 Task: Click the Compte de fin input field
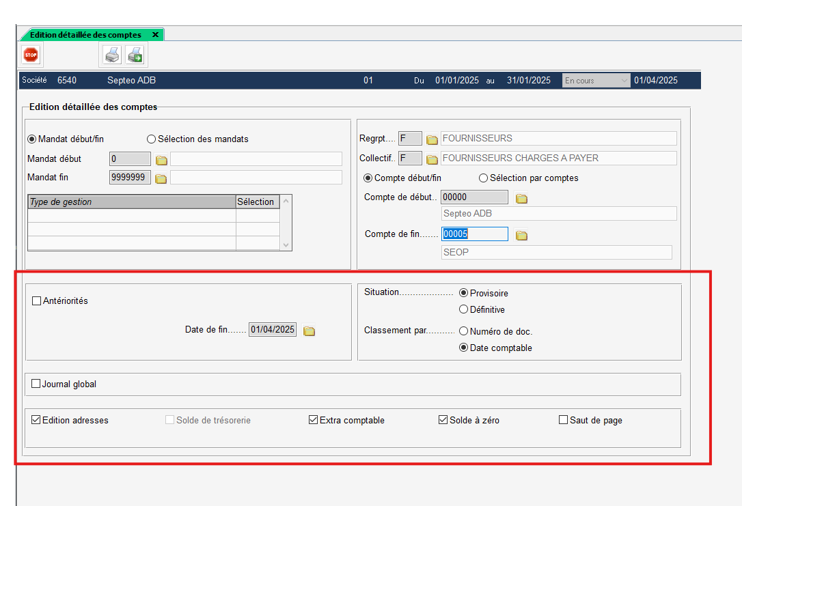pyautogui.click(x=474, y=234)
